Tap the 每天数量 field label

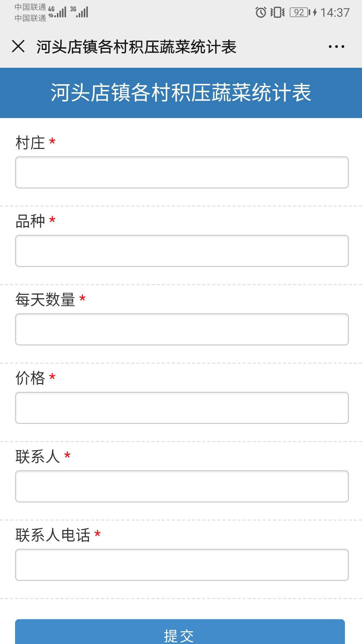(x=45, y=300)
